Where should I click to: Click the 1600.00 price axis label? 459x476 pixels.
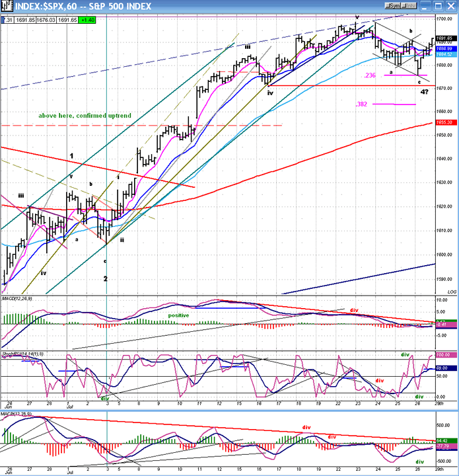444,255
